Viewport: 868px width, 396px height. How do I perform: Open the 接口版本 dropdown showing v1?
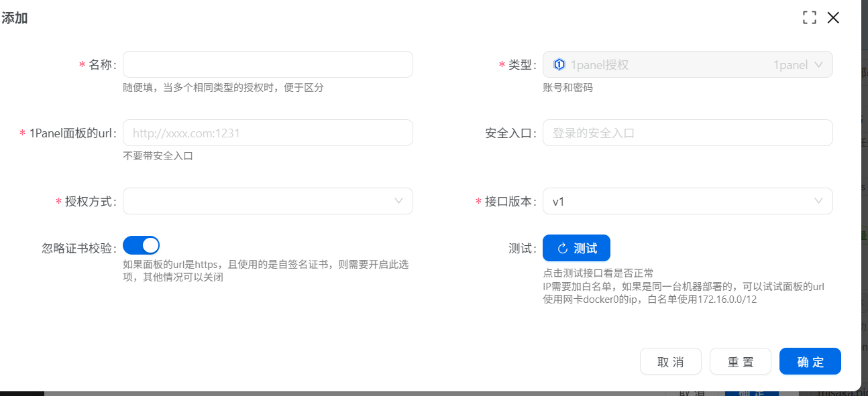click(688, 201)
